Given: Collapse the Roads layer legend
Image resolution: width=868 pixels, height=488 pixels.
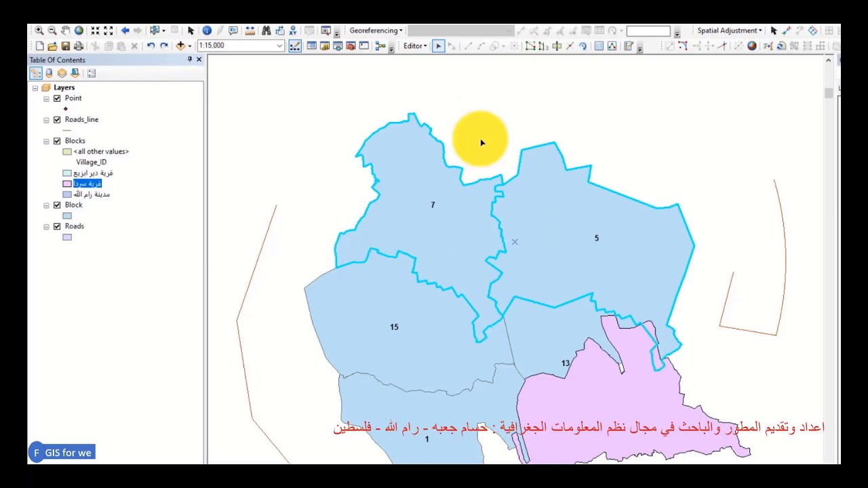Looking at the screenshot, I should [x=46, y=226].
